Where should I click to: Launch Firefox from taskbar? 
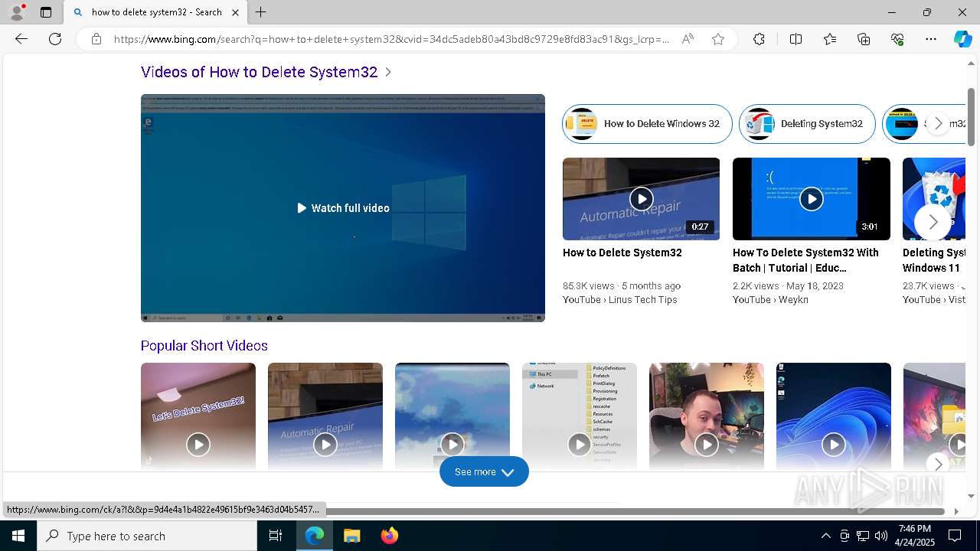click(389, 536)
